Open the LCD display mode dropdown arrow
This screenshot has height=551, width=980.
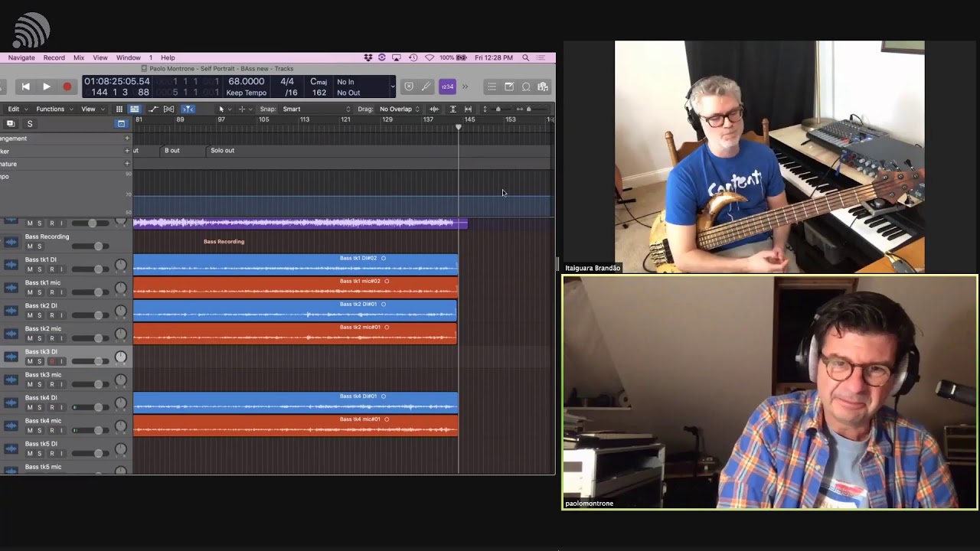[x=393, y=87]
